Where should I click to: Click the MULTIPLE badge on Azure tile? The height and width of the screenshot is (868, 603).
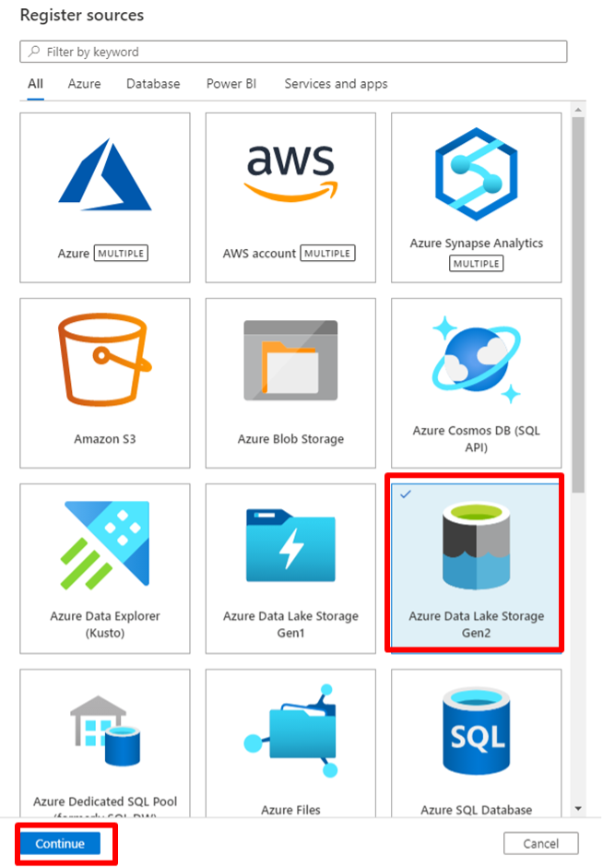[121, 253]
